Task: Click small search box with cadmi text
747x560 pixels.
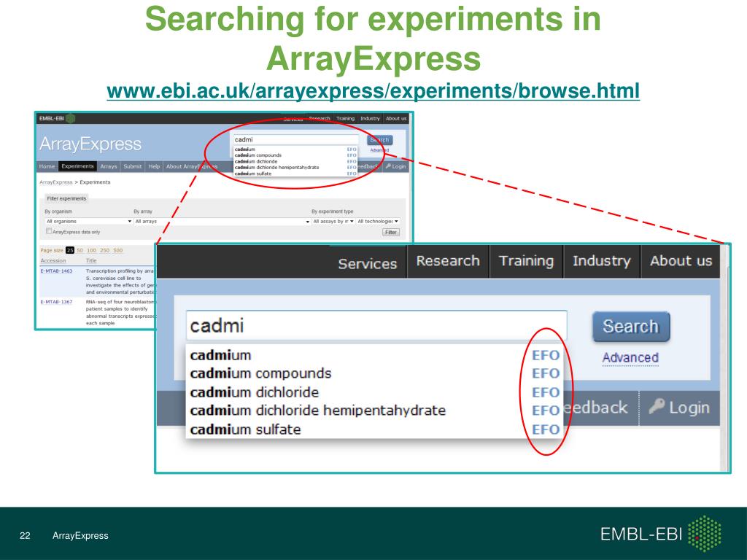Action: point(296,139)
